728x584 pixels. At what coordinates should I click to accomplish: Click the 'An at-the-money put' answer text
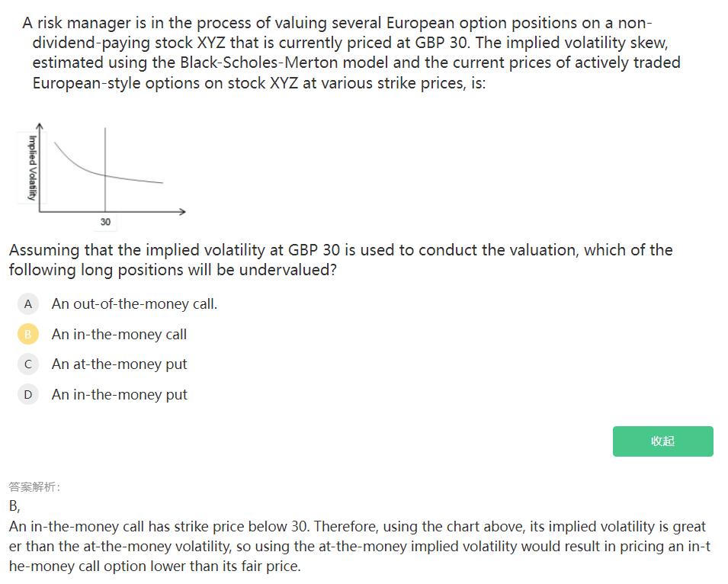coord(119,364)
